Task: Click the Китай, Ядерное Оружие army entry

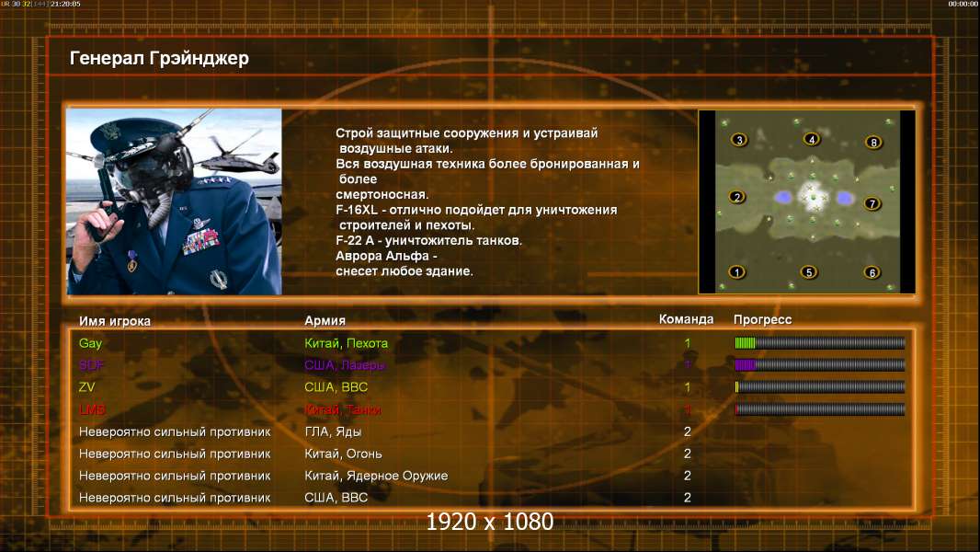Action: (376, 476)
